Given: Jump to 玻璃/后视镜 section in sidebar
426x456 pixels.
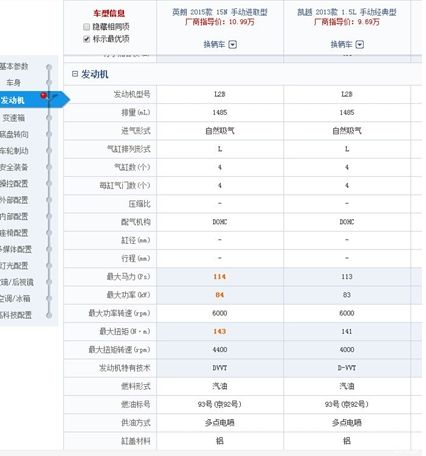Looking at the screenshot, I should (x=17, y=282).
